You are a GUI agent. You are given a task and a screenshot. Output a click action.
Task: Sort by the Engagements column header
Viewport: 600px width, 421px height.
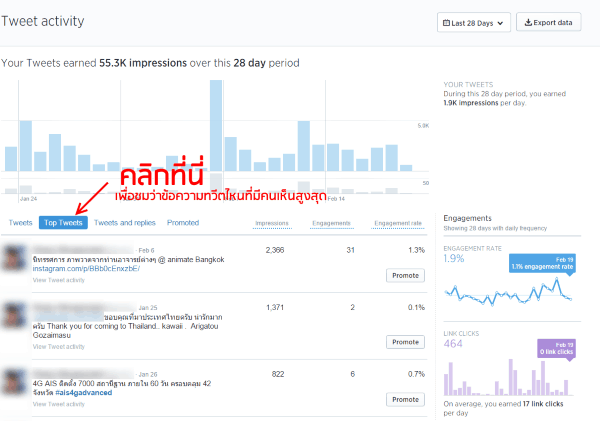329,223
